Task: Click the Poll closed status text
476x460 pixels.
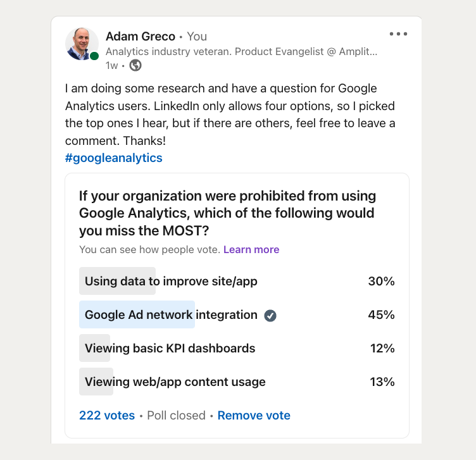Action: [x=176, y=415]
